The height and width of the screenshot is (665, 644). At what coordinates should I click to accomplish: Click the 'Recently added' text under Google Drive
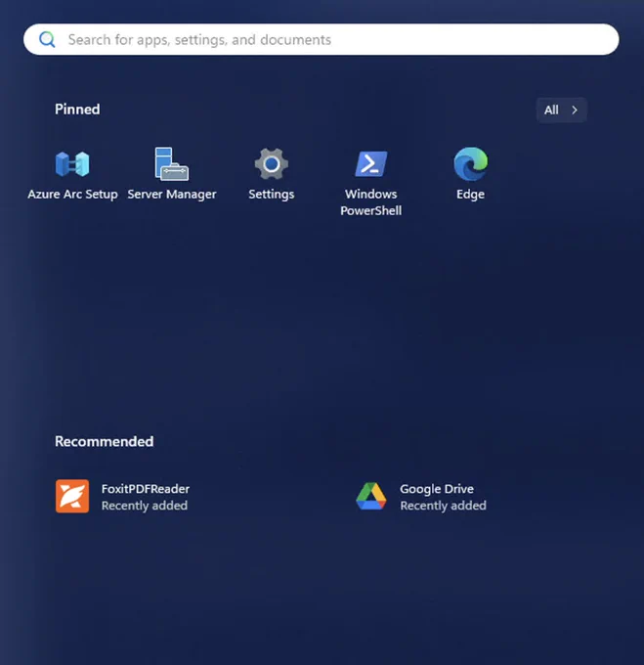[443, 506]
